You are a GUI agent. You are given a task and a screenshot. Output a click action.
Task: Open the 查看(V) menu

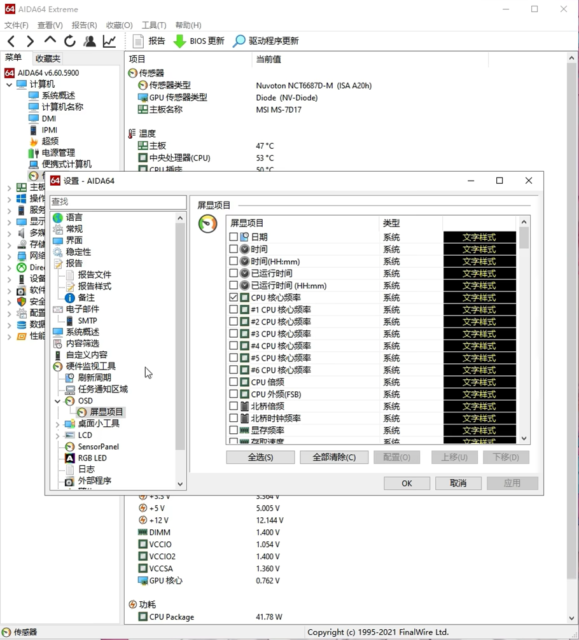coord(50,25)
